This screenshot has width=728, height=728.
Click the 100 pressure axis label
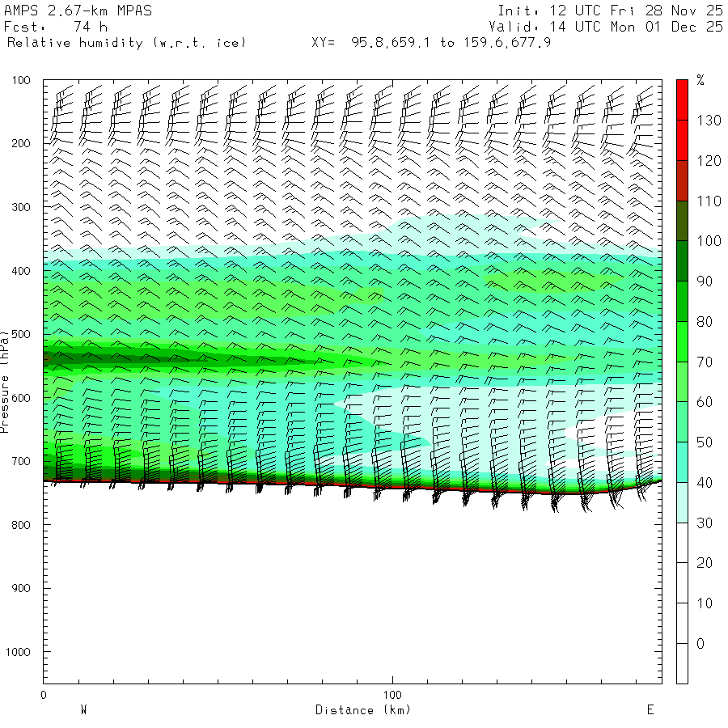[21, 80]
